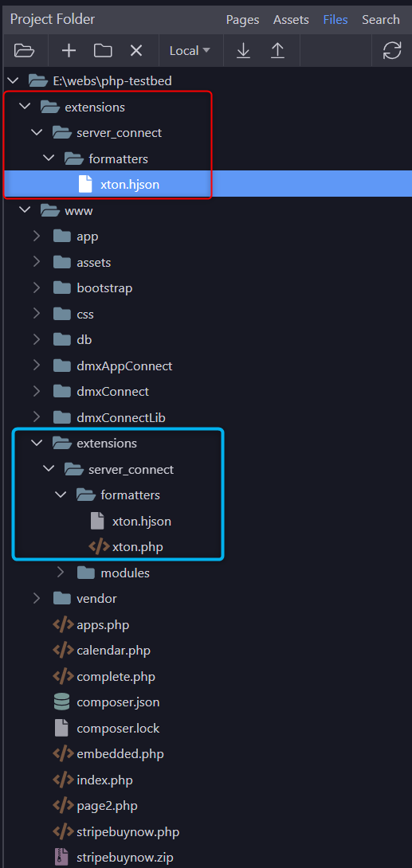Click the download arrow icon
Image resolution: width=412 pixels, height=868 pixels.
243,51
